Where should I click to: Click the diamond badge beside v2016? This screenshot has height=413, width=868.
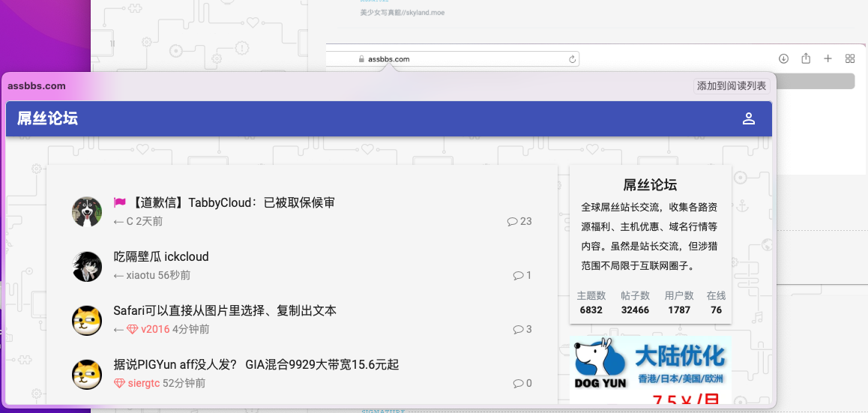(132, 329)
